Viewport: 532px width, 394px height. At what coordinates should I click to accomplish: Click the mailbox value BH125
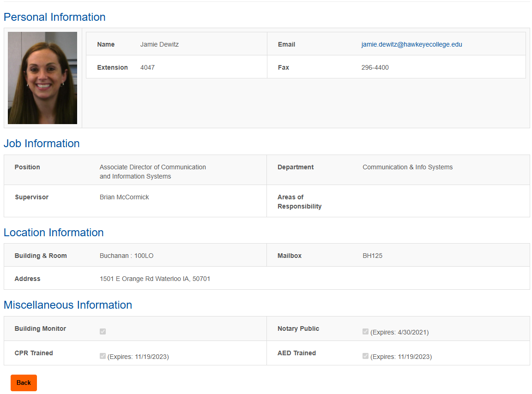coord(372,256)
